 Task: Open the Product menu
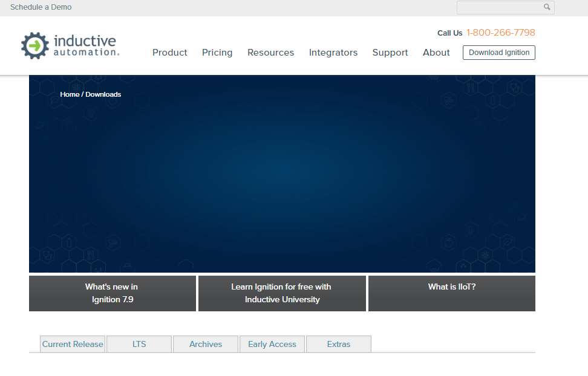pyautogui.click(x=169, y=53)
